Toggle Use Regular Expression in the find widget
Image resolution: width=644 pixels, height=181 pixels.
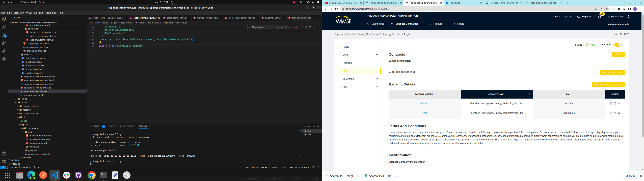click(286, 27)
